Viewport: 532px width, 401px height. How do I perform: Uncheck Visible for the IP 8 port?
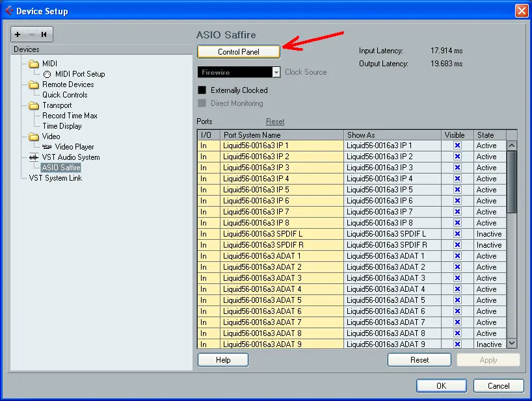[457, 223]
